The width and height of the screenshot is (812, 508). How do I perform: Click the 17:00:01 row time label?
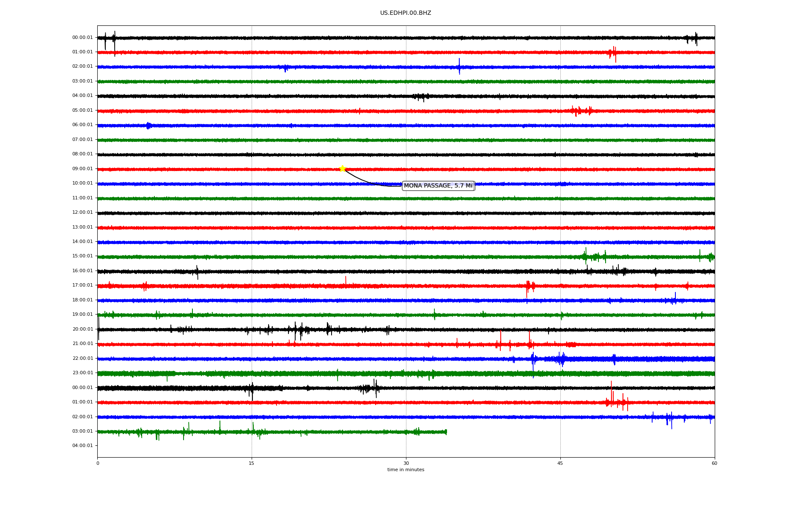[82, 285]
